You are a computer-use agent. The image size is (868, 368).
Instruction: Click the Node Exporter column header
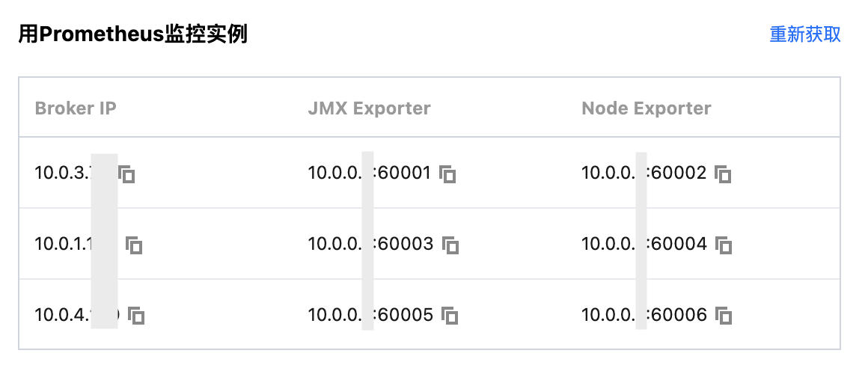click(x=647, y=108)
